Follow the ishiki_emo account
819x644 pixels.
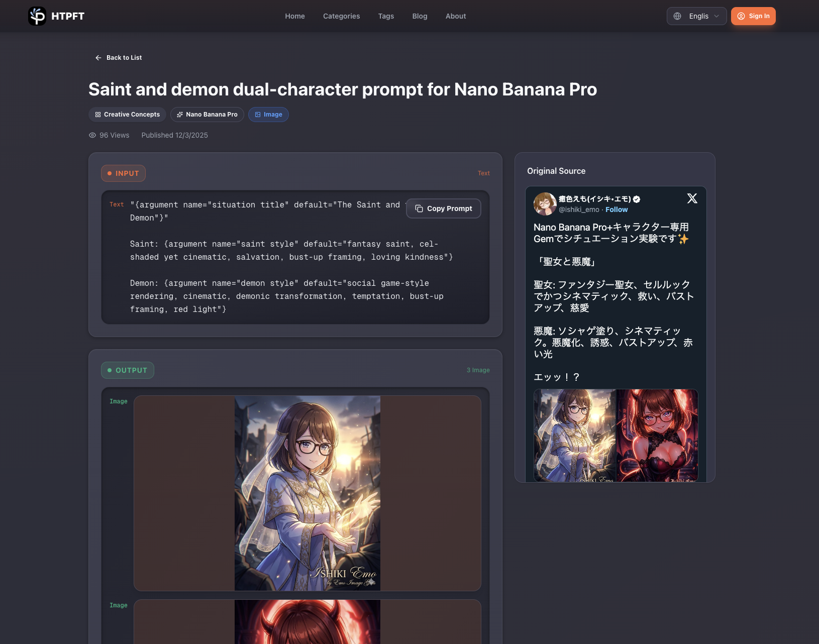point(617,209)
